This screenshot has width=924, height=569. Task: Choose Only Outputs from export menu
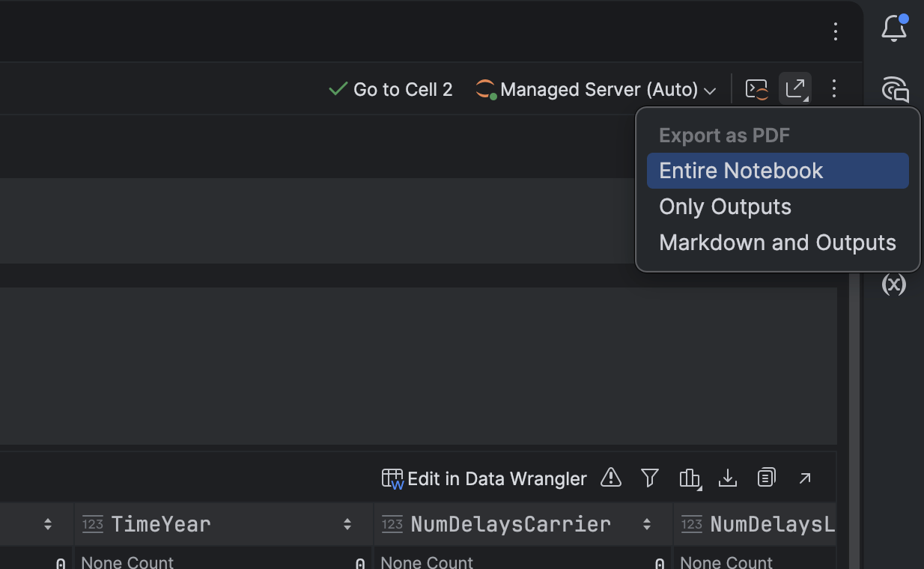[725, 207]
